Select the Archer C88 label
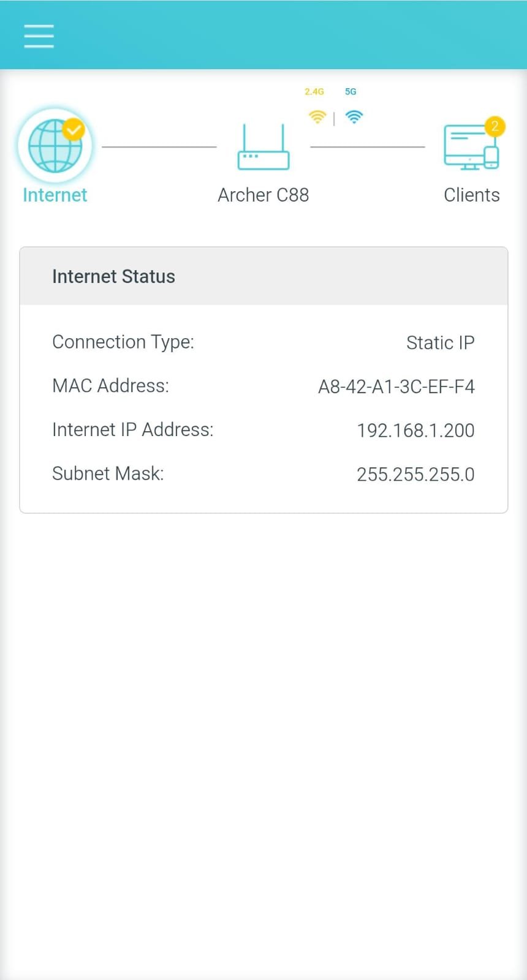This screenshot has height=980, width=527. pos(263,195)
